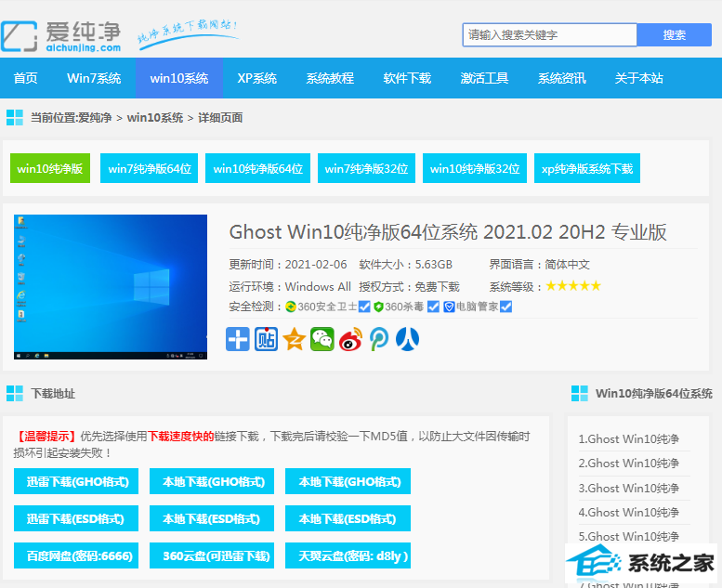The width and height of the screenshot is (722, 588).
Task: Open 软件下载 in the nav bar
Action: coord(408,78)
